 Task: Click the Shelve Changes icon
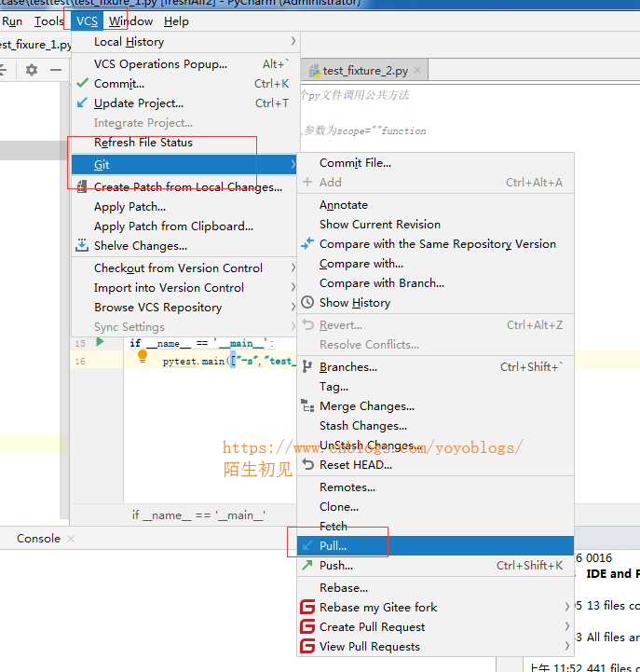82,245
